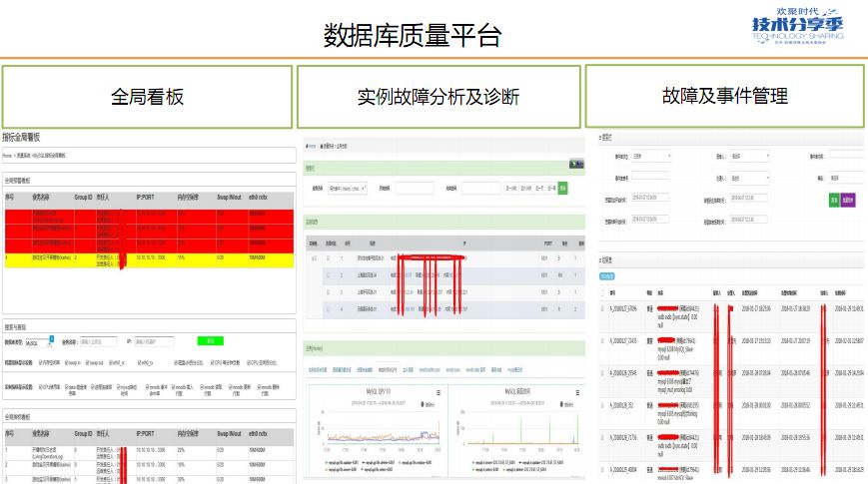Click the Group ID column header in the red alert table
The height and width of the screenshot is (484, 868).
(x=84, y=197)
